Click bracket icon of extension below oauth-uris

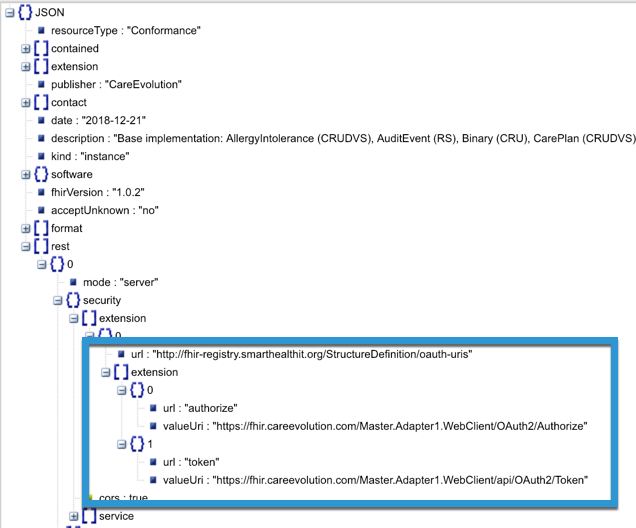pos(121,372)
